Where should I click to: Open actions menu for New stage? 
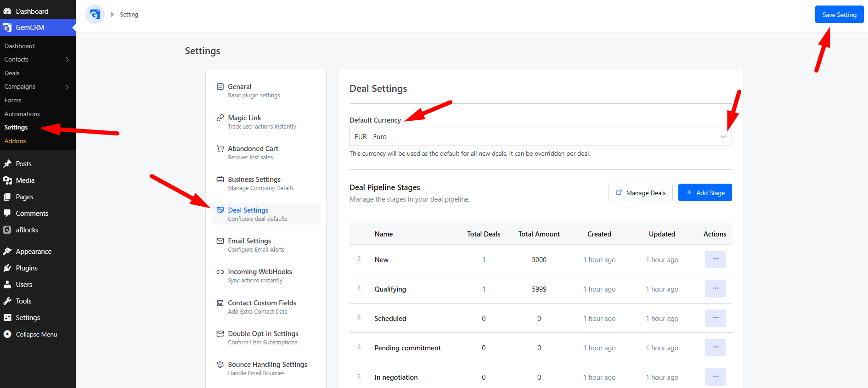click(x=716, y=259)
